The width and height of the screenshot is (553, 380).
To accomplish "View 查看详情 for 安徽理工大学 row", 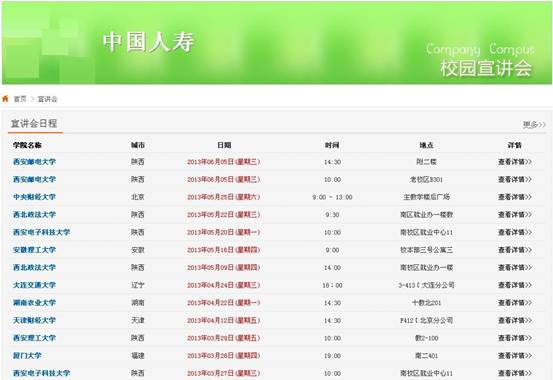I will point(515,250).
